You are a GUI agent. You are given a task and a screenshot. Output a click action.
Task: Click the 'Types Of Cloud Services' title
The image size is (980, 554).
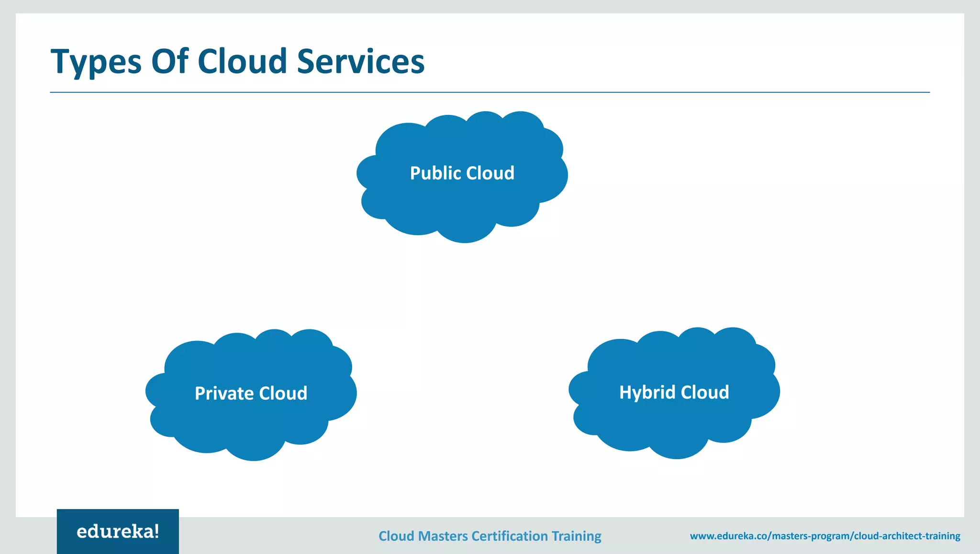click(x=238, y=61)
